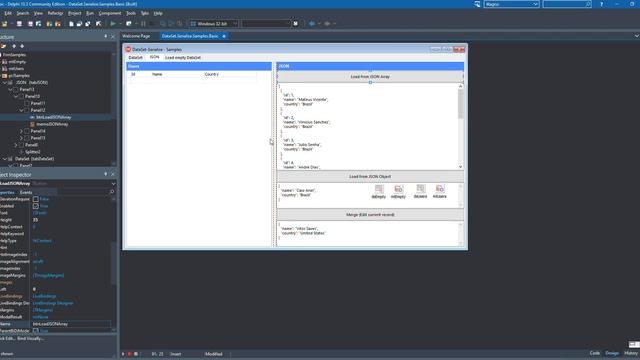The height and width of the screenshot is (360, 640).
Task: Expand the Panel15 tree node
Action: coord(21,138)
